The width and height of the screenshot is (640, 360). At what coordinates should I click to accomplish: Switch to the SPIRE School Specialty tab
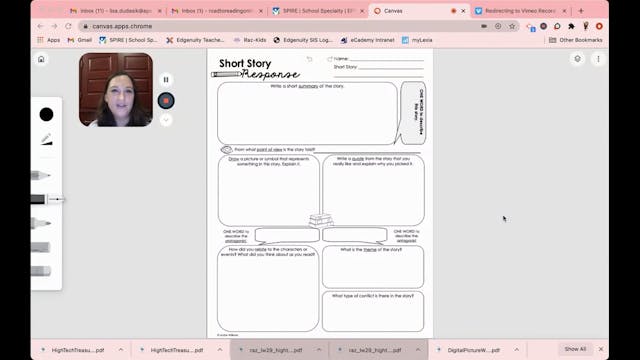tap(318, 11)
